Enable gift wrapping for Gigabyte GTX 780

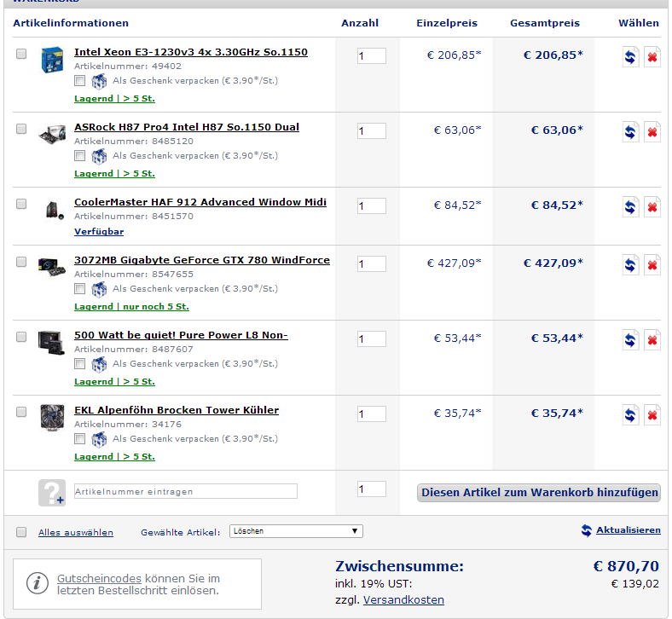pos(79,289)
